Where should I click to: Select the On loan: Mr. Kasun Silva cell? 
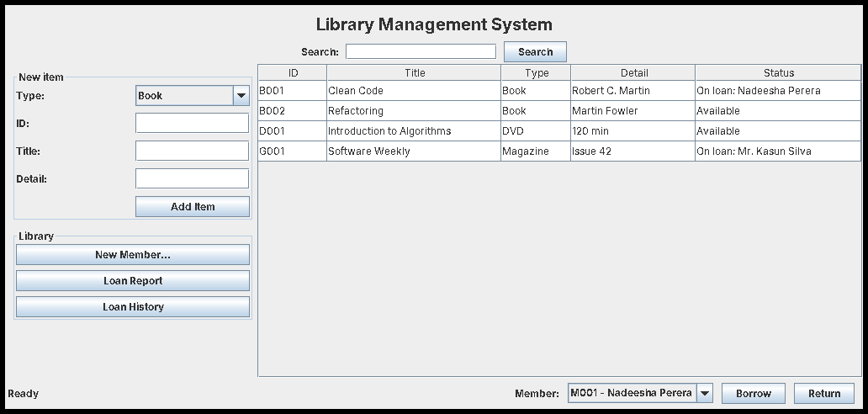778,151
